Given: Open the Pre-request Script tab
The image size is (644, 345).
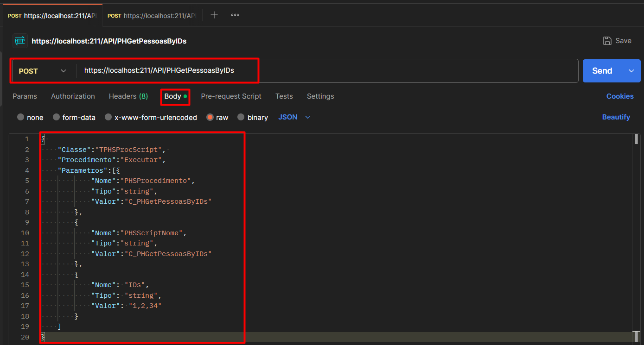Looking at the screenshot, I should (231, 96).
